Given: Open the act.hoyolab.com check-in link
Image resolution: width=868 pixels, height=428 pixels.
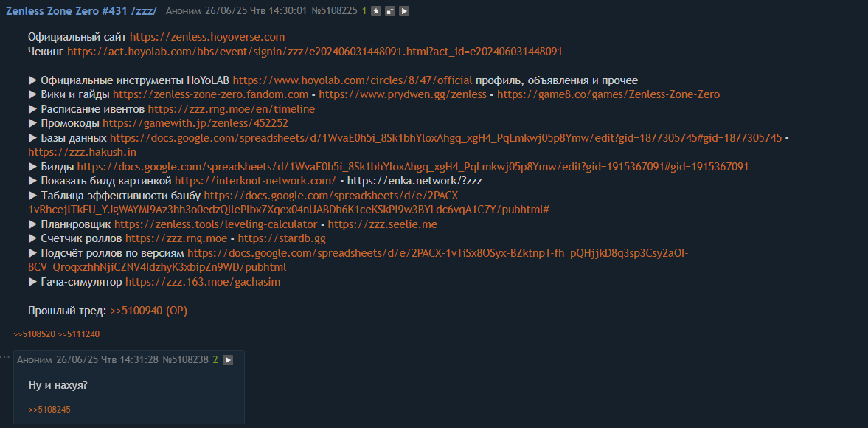Looking at the screenshot, I should (x=315, y=52).
